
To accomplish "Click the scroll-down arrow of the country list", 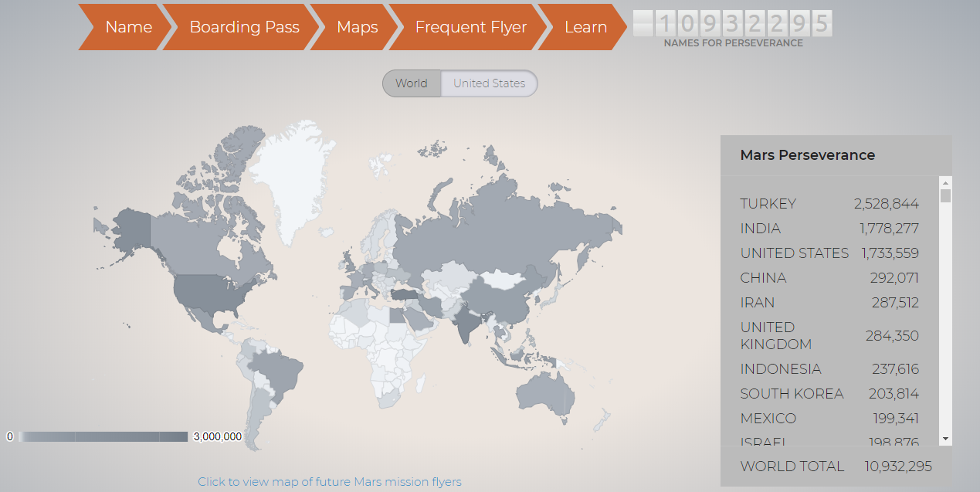I will (x=945, y=439).
